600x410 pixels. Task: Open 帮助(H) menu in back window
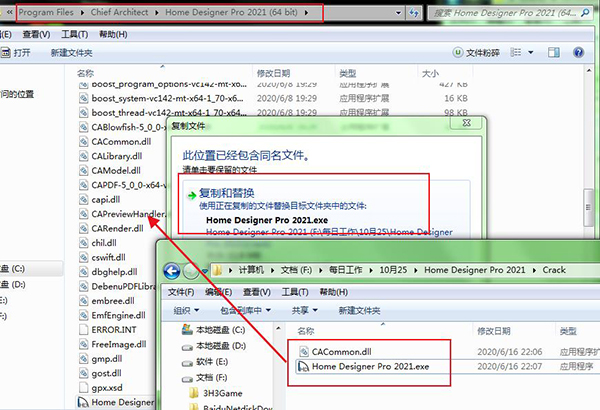(x=113, y=34)
